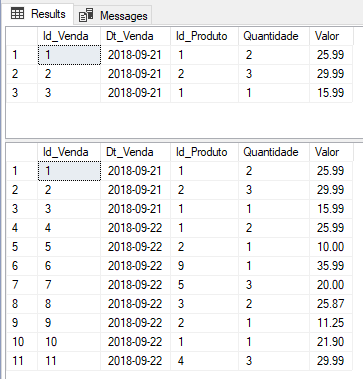Click the splitter between result grids
Image resolution: width=363 pixels, height=379 pixels.
[x=184, y=140]
